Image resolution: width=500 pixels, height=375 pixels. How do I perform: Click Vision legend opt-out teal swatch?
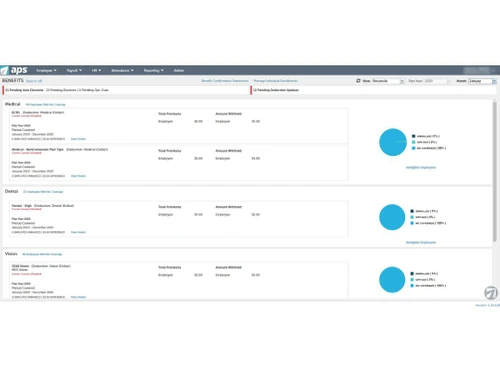(412, 279)
